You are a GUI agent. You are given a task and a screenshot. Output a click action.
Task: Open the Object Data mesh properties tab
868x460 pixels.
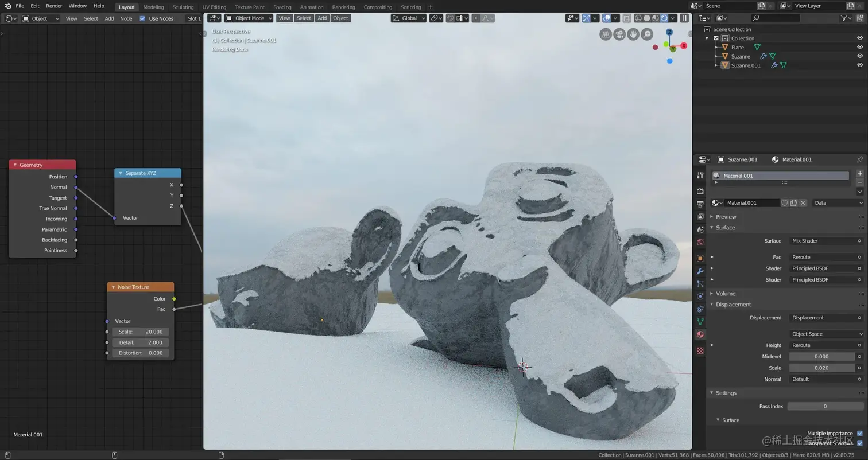(x=700, y=322)
